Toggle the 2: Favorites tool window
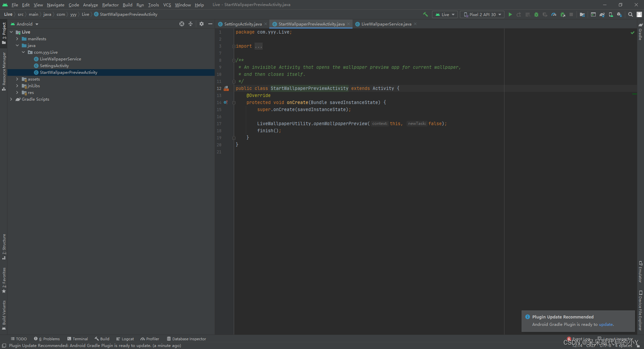 [4, 281]
